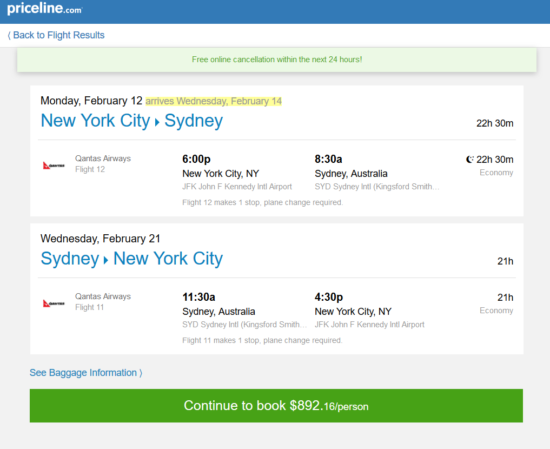Click the highlighted arrives Wednesday, February 14 note
Viewport: 550px width, 449px height.
coord(214,101)
